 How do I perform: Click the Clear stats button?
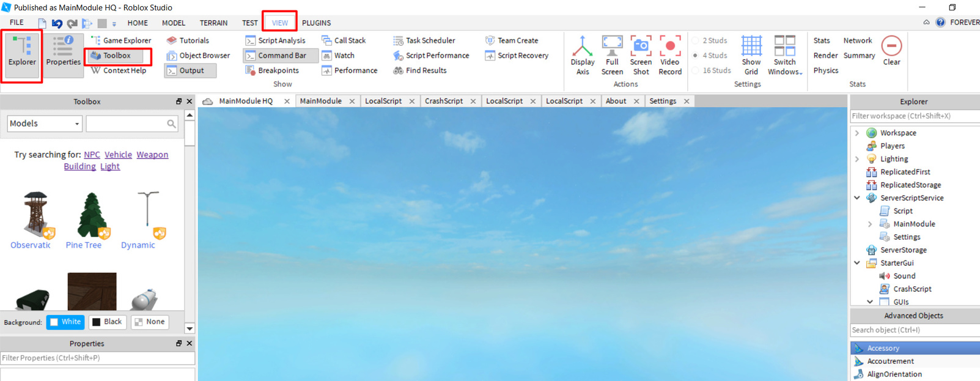(x=891, y=51)
